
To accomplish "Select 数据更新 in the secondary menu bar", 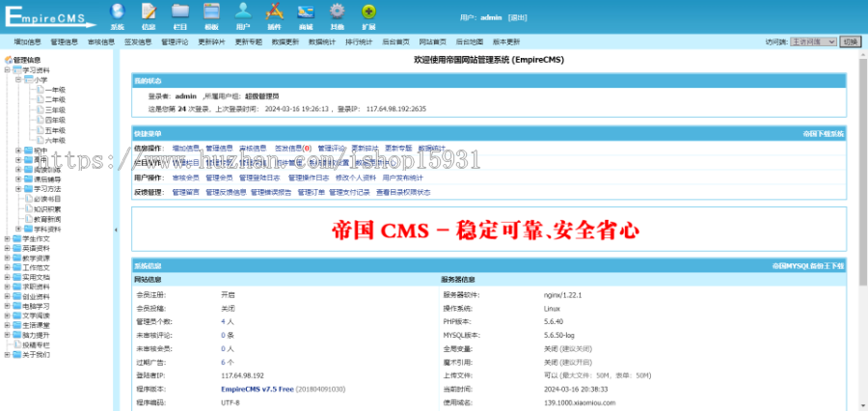I will pyautogui.click(x=285, y=41).
